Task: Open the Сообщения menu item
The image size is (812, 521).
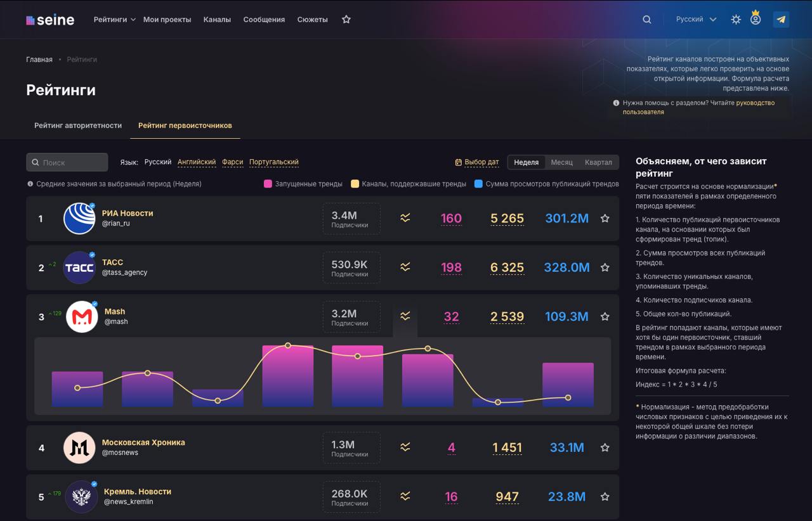Action: point(264,20)
